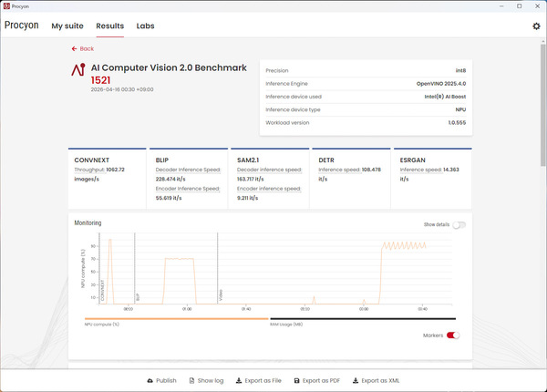
Task: Click the Back arrow icon
Action: pyautogui.click(x=74, y=49)
